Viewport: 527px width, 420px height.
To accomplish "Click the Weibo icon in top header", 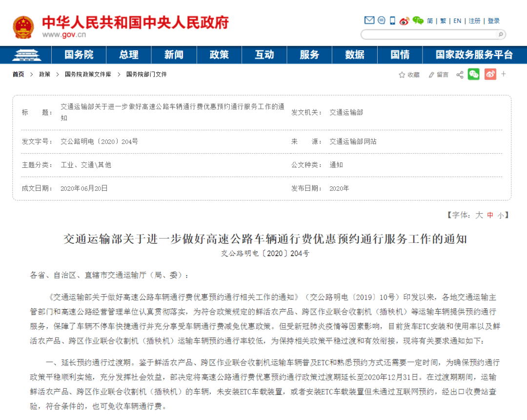I will pyautogui.click(x=405, y=21).
